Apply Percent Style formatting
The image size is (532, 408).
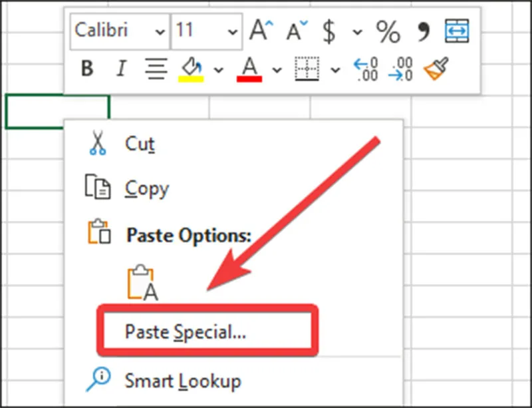388,31
